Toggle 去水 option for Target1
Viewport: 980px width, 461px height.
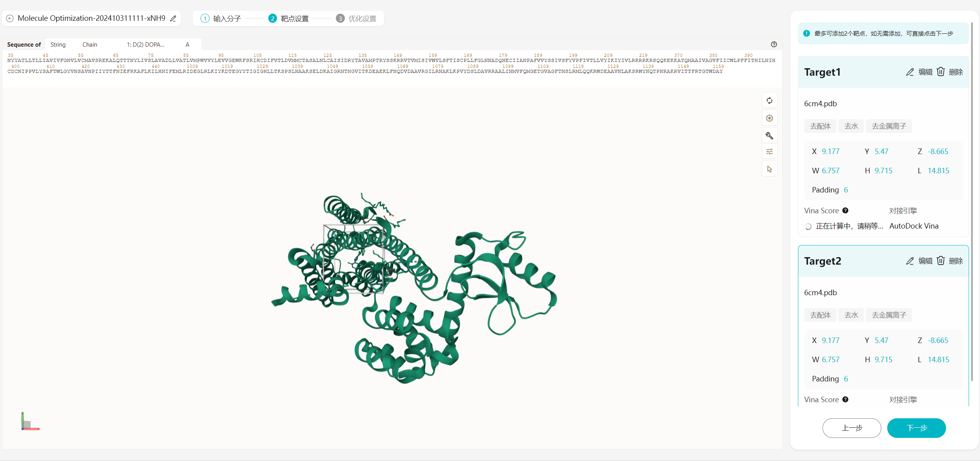(851, 126)
